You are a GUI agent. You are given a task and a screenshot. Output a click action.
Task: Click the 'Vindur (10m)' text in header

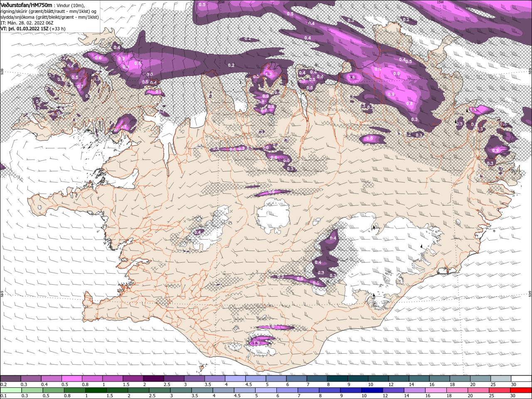tap(71, 5)
